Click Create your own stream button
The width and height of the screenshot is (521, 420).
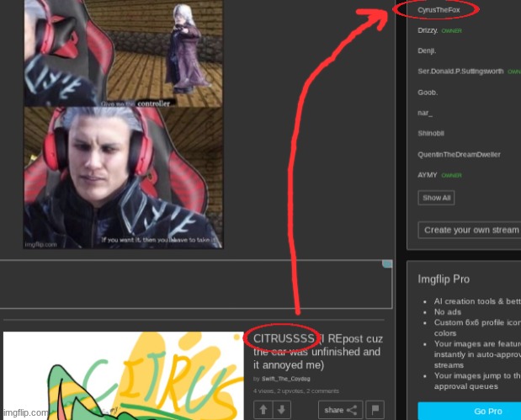click(x=470, y=230)
